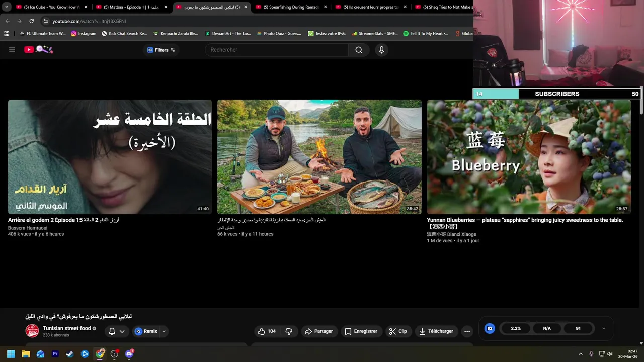Play the Yunnan Blueberries thumbnail
Screen dimensions: 644x362
(x=529, y=157)
